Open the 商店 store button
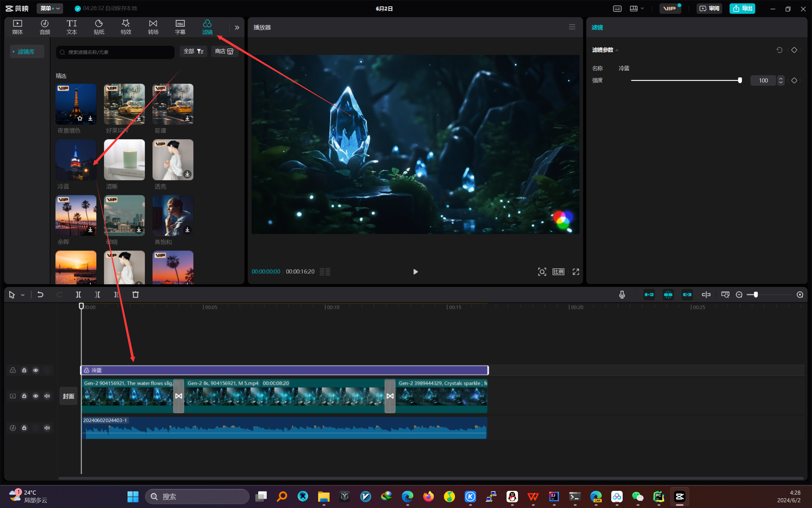The image size is (812, 508). click(x=224, y=51)
